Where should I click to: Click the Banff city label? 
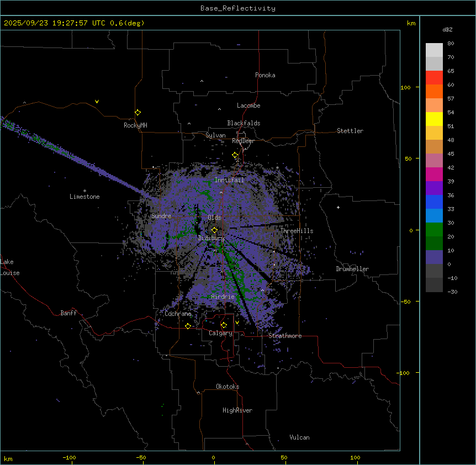68,313
